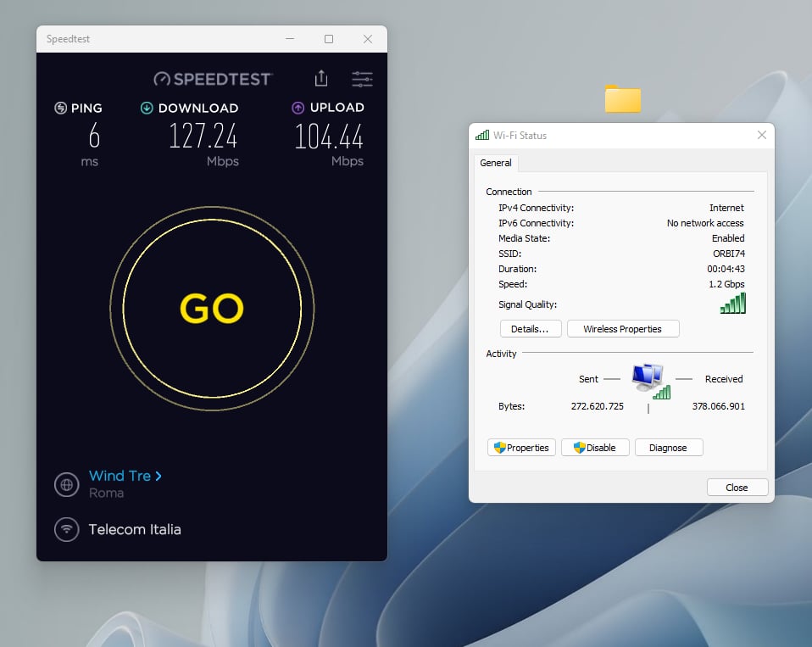
Task: Select the Telecom Italia provider text
Action: click(135, 529)
